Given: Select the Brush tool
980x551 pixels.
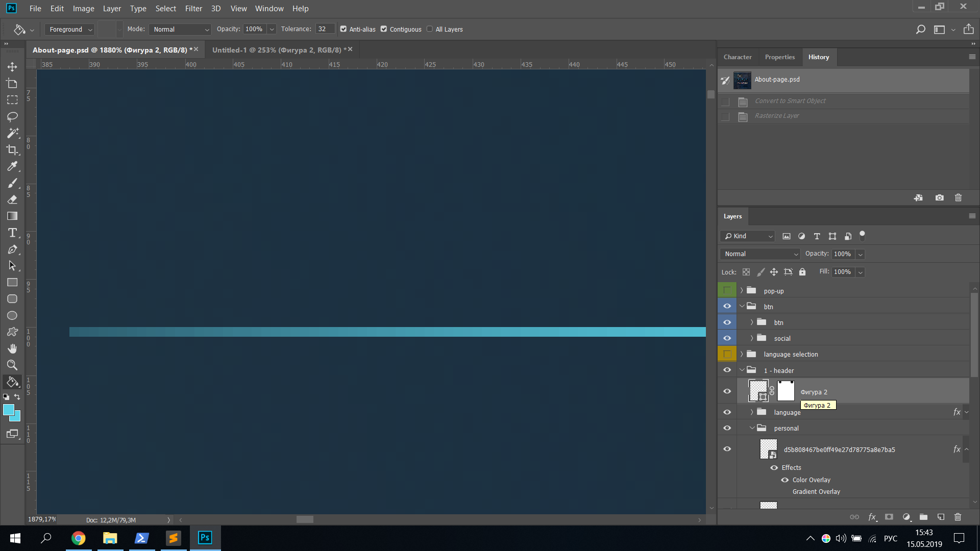Looking at the screenshot, I should point(12,183).
